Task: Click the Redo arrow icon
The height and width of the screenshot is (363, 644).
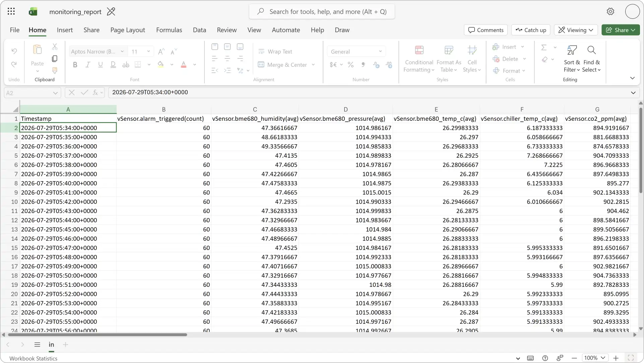Action: pyautogui.click(x=14, y=64)
